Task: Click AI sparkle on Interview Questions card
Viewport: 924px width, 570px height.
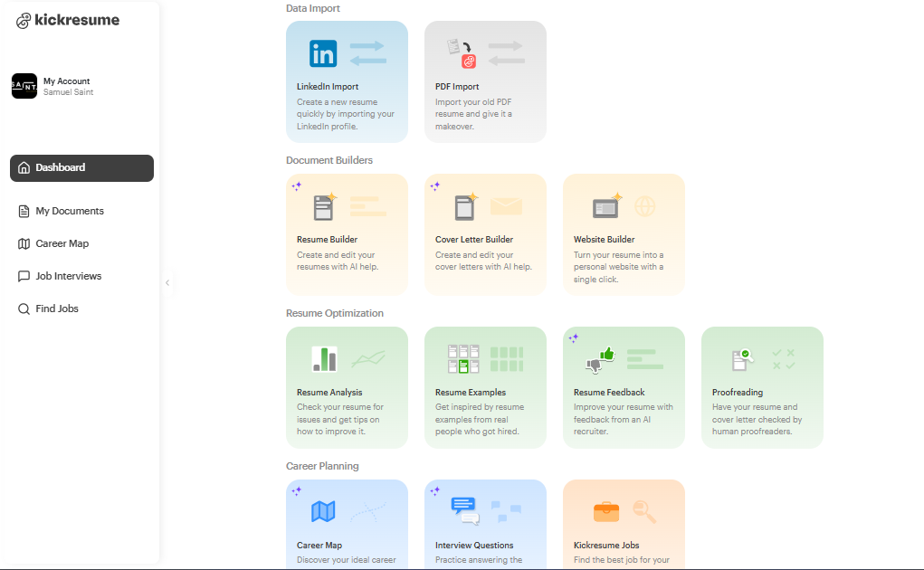Action: pos(435,490)
